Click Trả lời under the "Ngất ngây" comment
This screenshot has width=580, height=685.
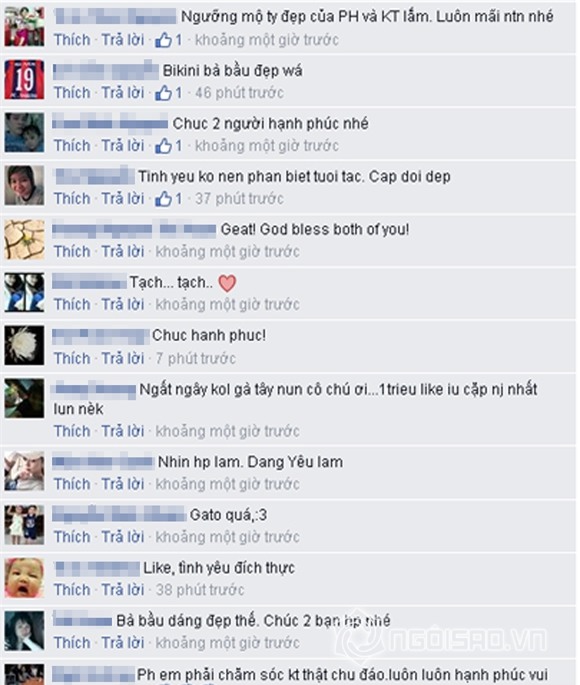point(123,431)
